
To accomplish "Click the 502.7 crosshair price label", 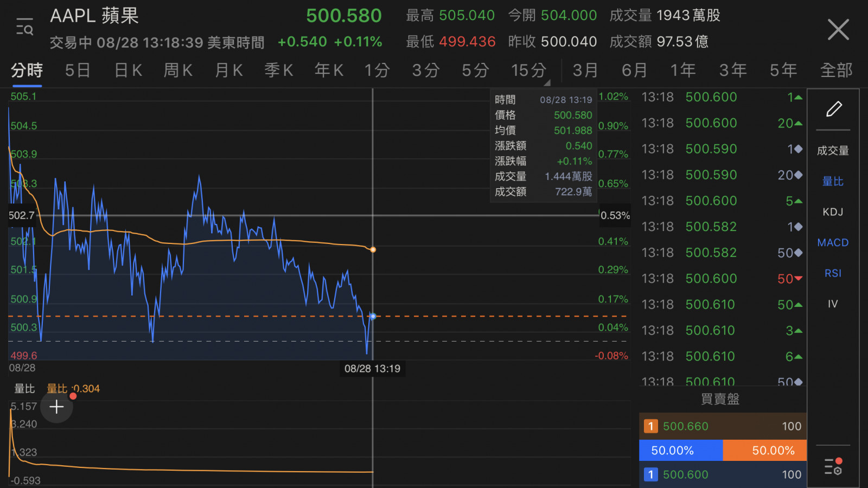I will point(22,215).
